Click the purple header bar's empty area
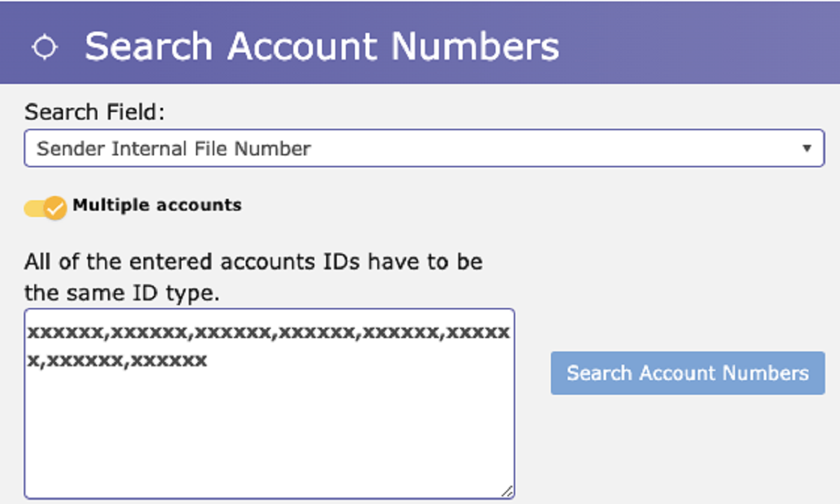The height and width of the screenshot is (504, 840). [x=700, y=42]
